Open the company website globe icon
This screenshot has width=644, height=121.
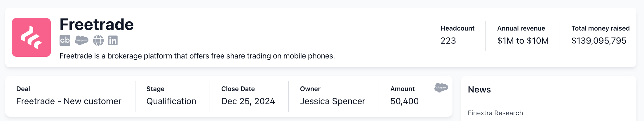(x=98, y=40)
